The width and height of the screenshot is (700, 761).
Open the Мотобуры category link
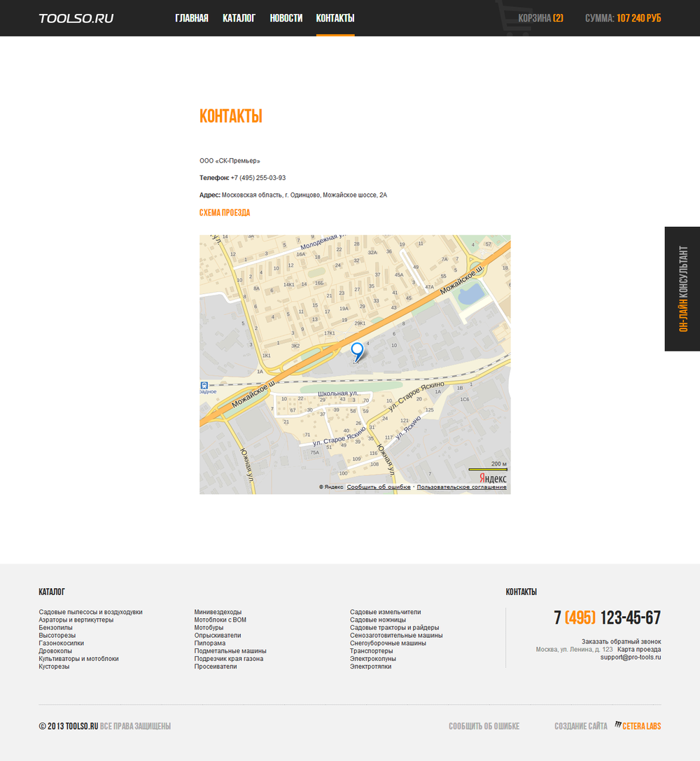tap(209, 627)
